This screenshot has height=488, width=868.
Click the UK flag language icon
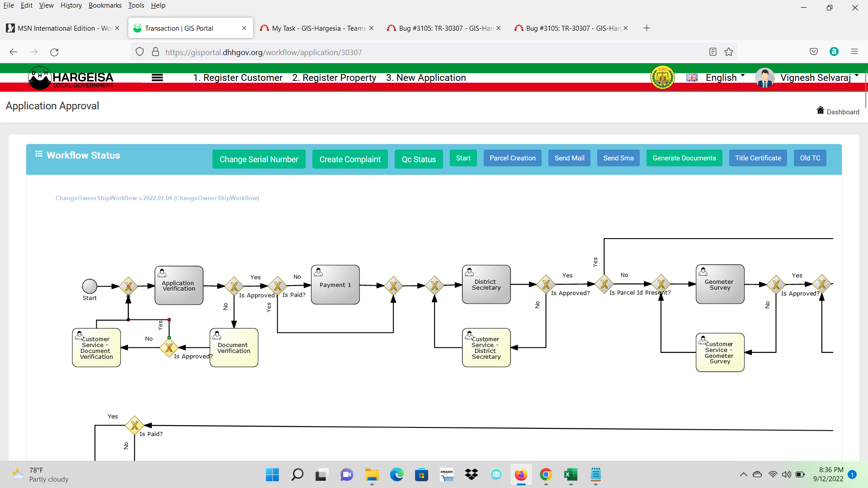point(692,78)
